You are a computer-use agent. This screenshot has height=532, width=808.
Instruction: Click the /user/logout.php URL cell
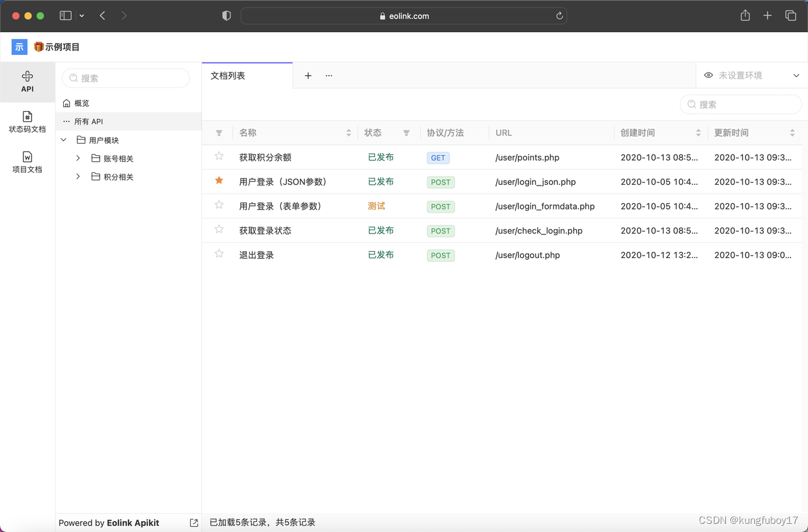[528, 256]
